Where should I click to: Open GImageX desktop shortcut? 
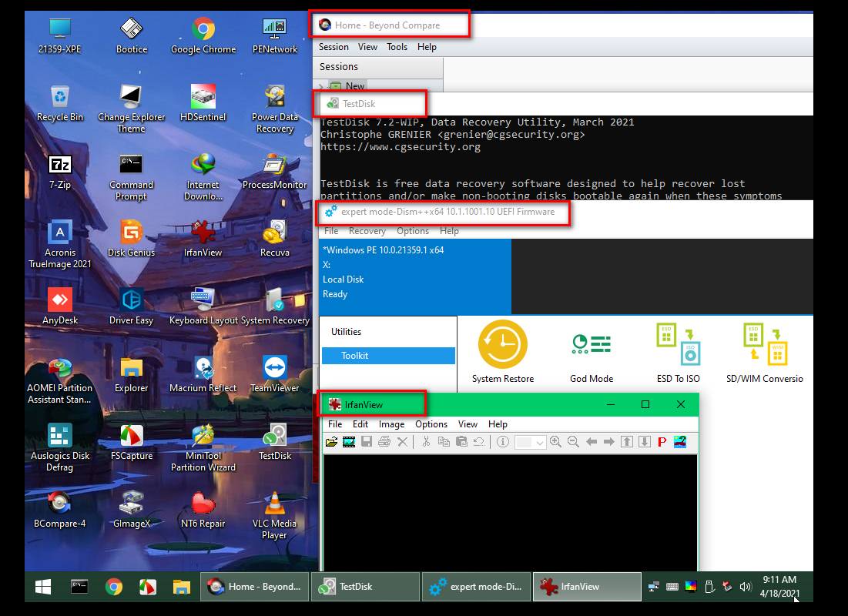click(132, 510)
